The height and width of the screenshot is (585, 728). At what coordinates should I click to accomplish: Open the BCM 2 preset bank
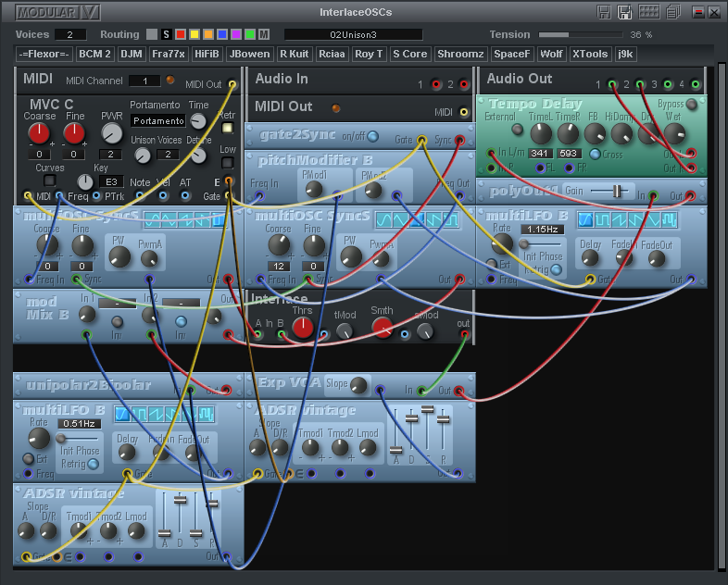[x=95, y=54]
